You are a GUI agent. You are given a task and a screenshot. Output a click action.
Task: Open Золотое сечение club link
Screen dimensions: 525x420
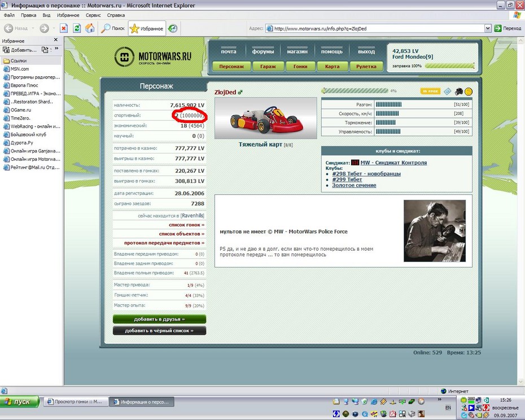(354, 185)
